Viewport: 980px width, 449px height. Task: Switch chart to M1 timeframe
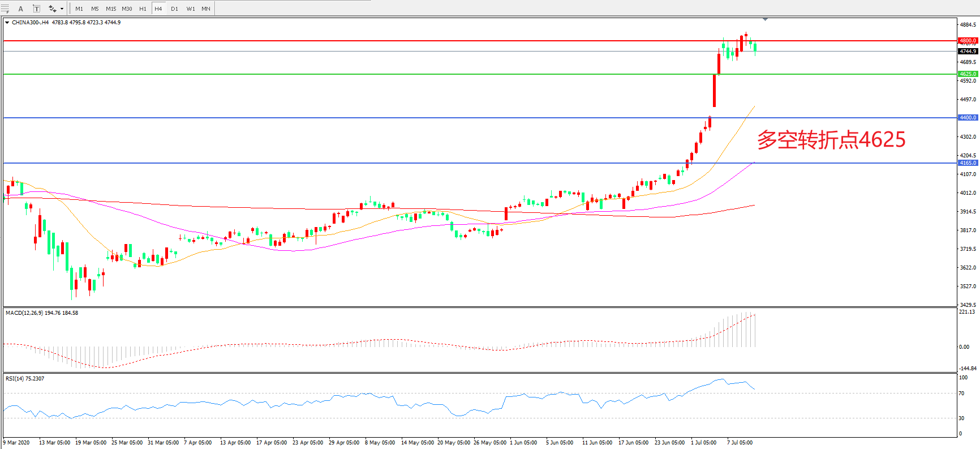coord(79,8)
